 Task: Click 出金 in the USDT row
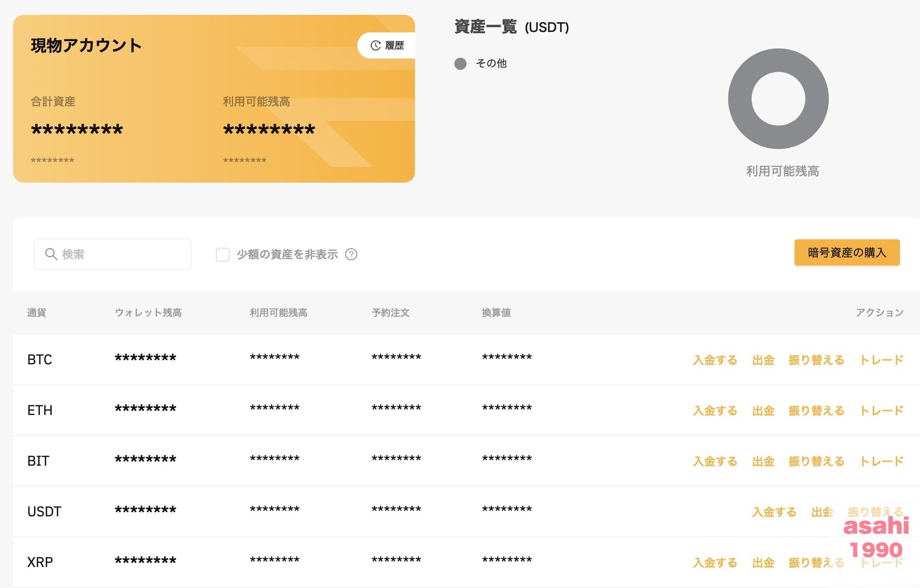pos(822,512)
